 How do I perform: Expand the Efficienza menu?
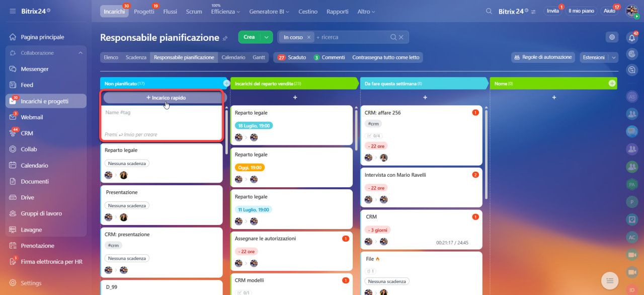[x=225, y=11]
